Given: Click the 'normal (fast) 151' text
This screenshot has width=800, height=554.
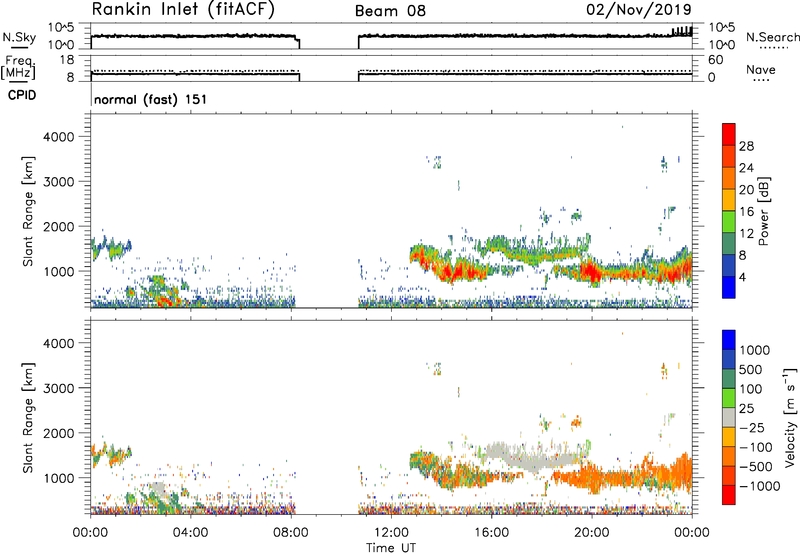Looking at the screenshot, I should (151, 99).
